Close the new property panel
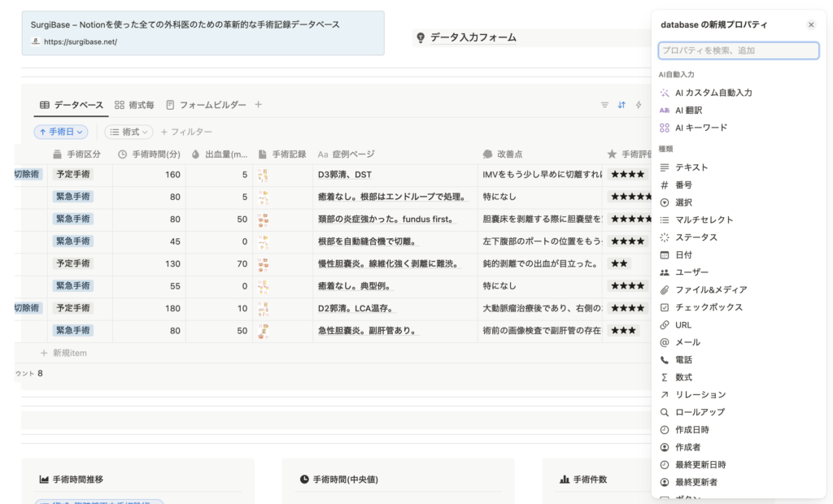 (x=811, y=25)
